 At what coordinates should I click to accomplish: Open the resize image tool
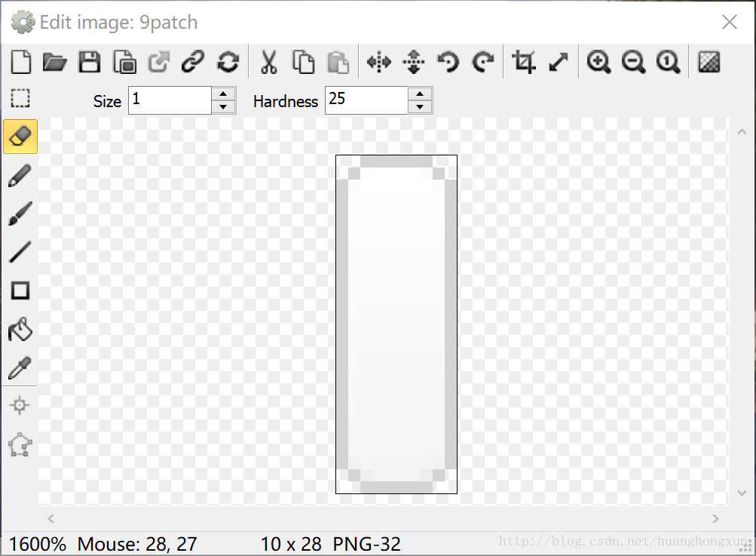[559, 62]
